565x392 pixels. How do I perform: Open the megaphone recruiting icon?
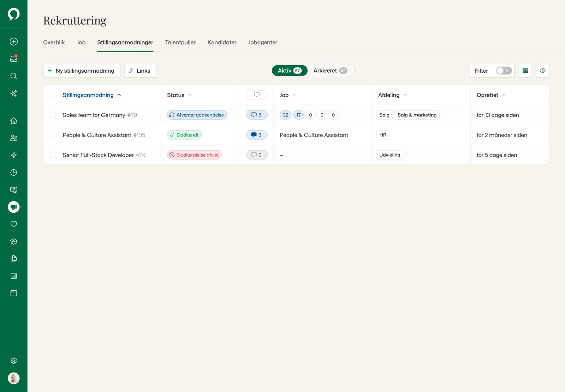(14, 207)
